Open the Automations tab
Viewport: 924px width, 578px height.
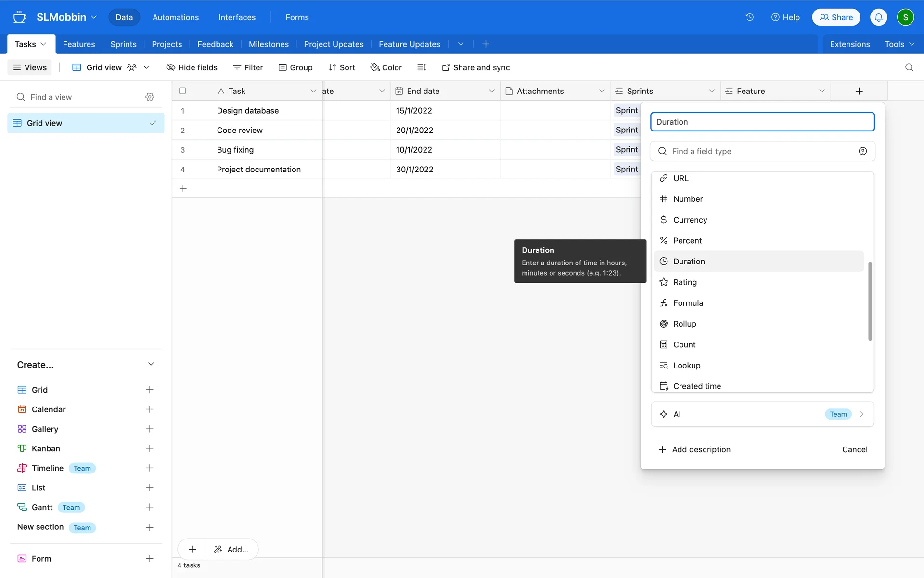click(x=175, y=17)
